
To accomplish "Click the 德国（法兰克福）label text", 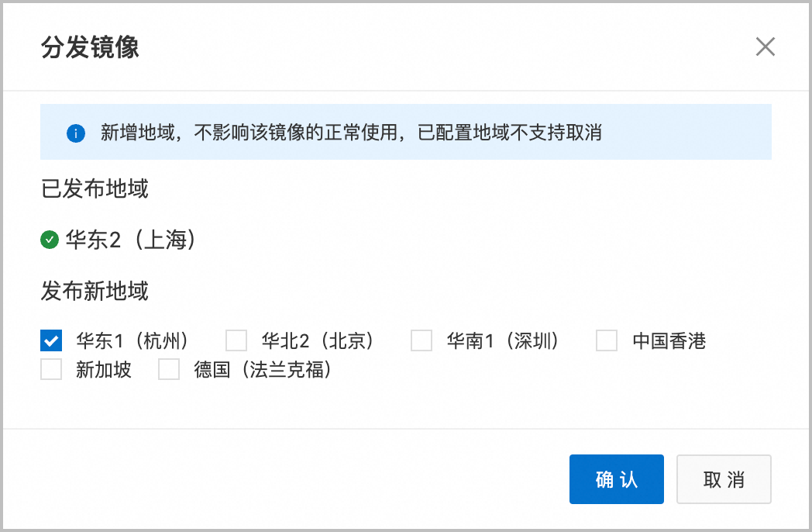I will pyautogui.click(x=263, y=370).
